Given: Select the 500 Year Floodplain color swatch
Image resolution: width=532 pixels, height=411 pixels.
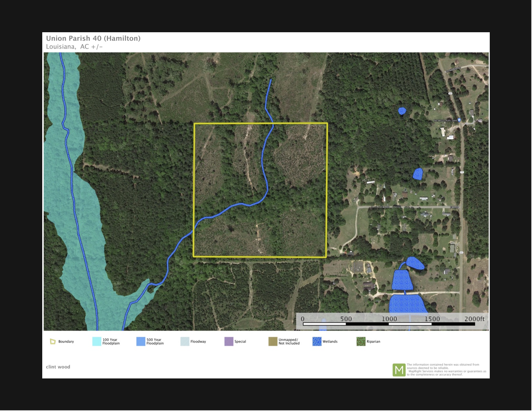Looking at the screenshot, I should 141,341.
